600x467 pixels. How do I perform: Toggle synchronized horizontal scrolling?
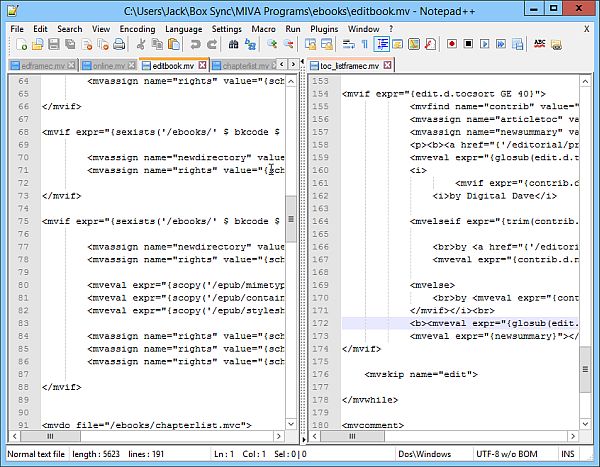[x=327, y=44]
